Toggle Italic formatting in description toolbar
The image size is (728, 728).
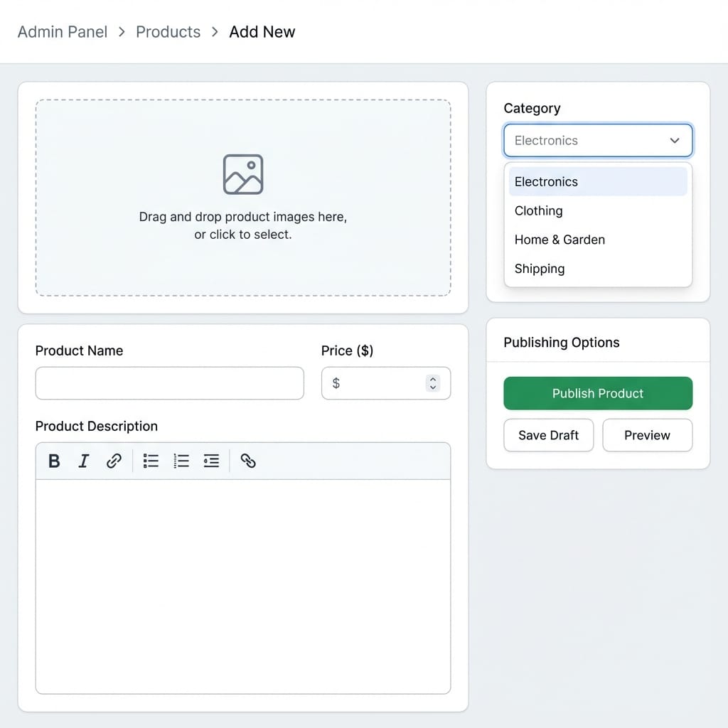coord(83,461)
